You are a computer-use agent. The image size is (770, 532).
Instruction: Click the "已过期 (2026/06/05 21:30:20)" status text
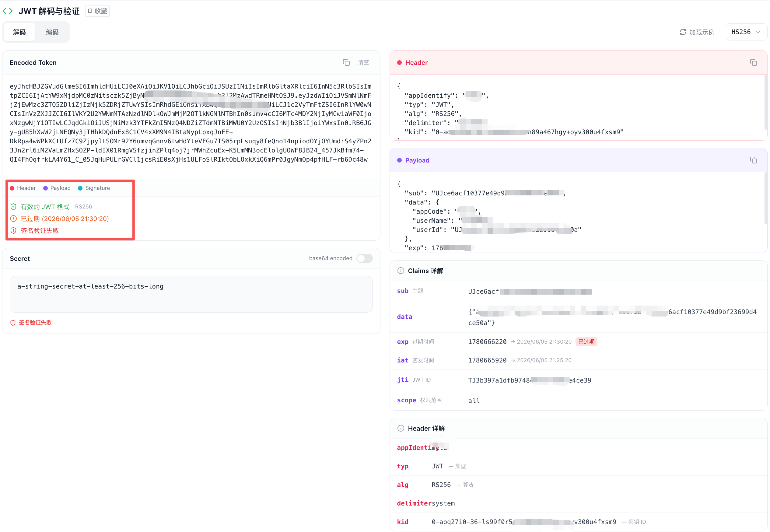65,219
